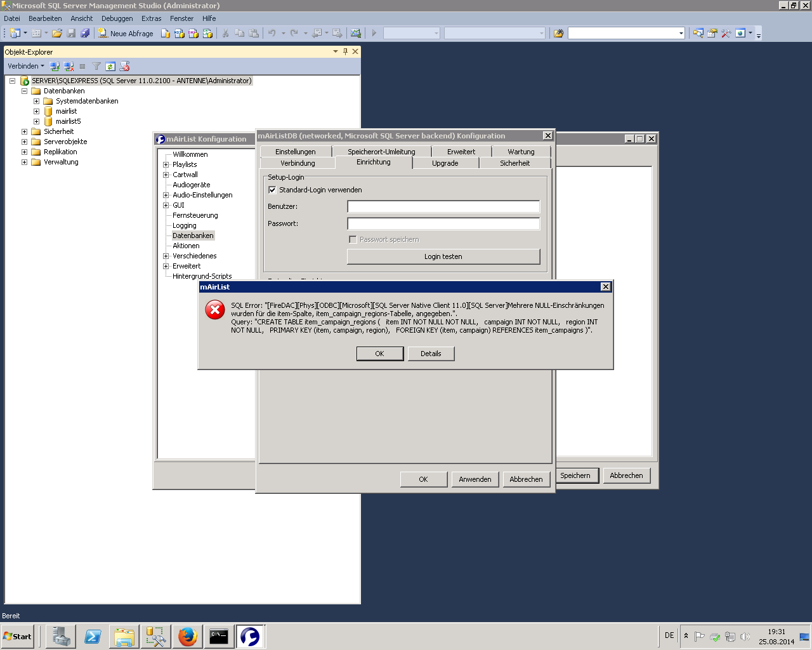The width and height of the screenshot is (812, 650).
Task: Select mairlist database in tree
Action: click(66, 111)
